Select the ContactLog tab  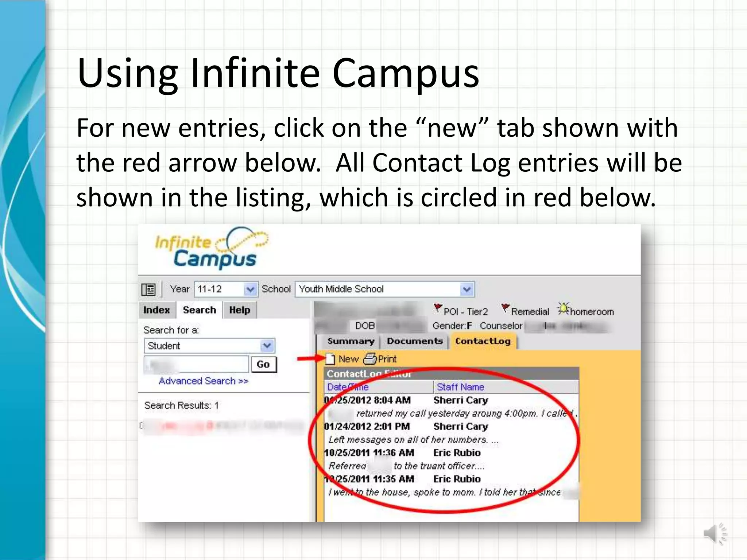483,341
